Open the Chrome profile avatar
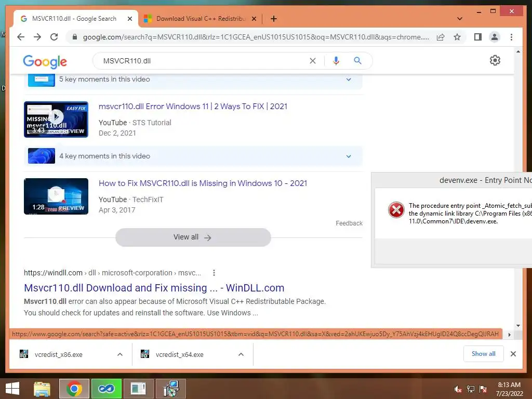Screen dimensions: 532x399 coord(495,37)
